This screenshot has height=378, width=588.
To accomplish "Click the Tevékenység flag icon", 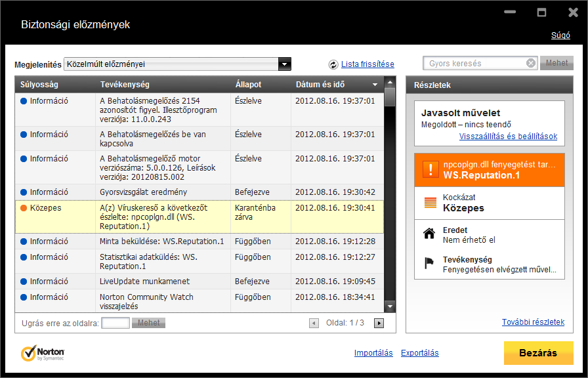I will point(429,263).
